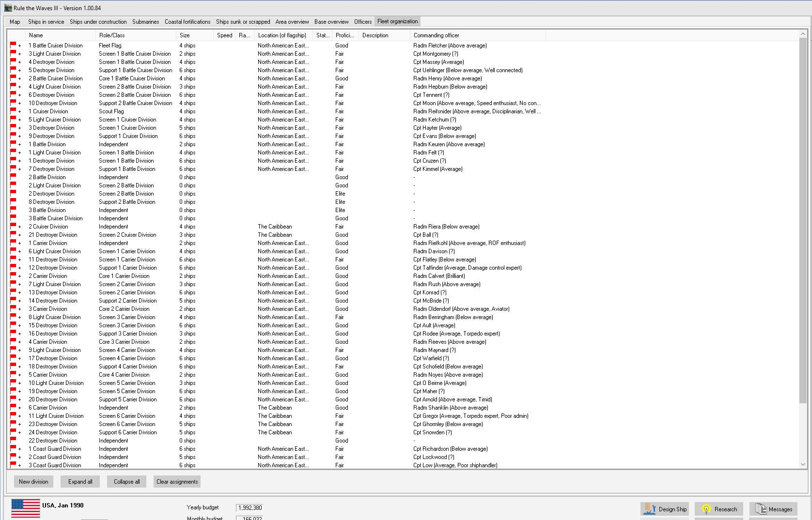Open the Ships in service tab
Image resolution: width=812 pixels, height=520 pixels.
click(x=46, y=22)
